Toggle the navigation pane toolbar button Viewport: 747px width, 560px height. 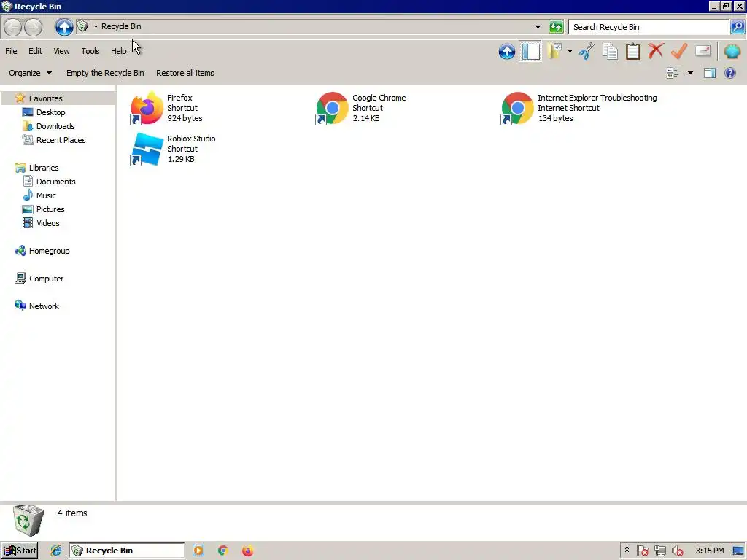point(530,51)
